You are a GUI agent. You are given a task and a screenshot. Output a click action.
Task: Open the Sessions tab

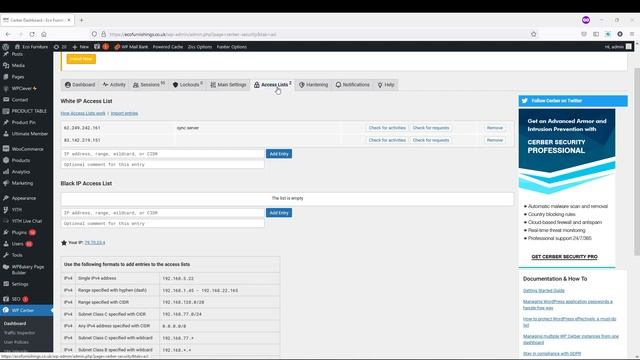[x=149, y=85]
